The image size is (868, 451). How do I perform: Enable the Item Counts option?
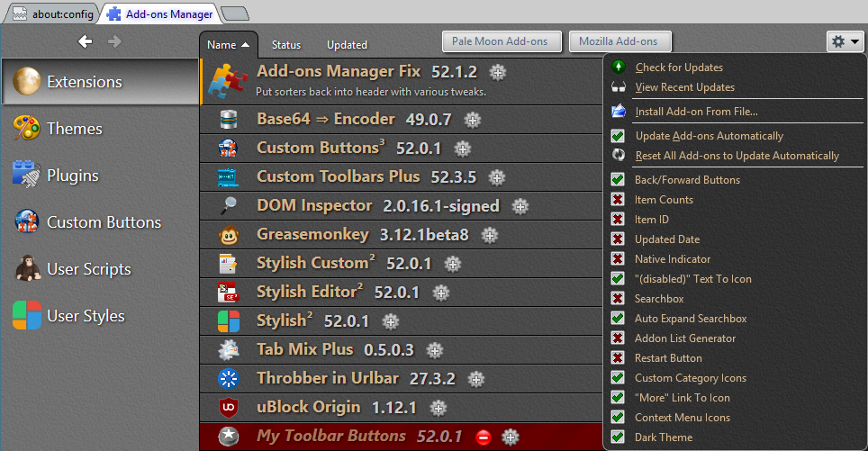click(618, 200)
